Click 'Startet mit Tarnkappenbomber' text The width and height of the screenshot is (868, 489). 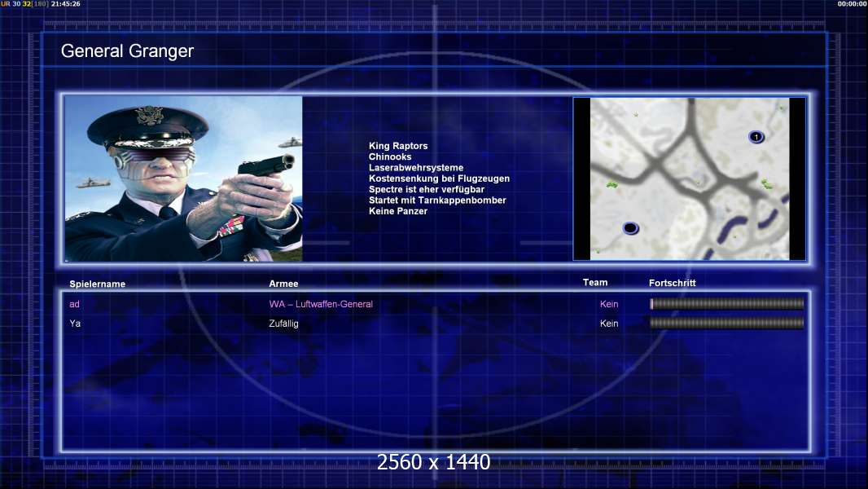coord(437,200)
